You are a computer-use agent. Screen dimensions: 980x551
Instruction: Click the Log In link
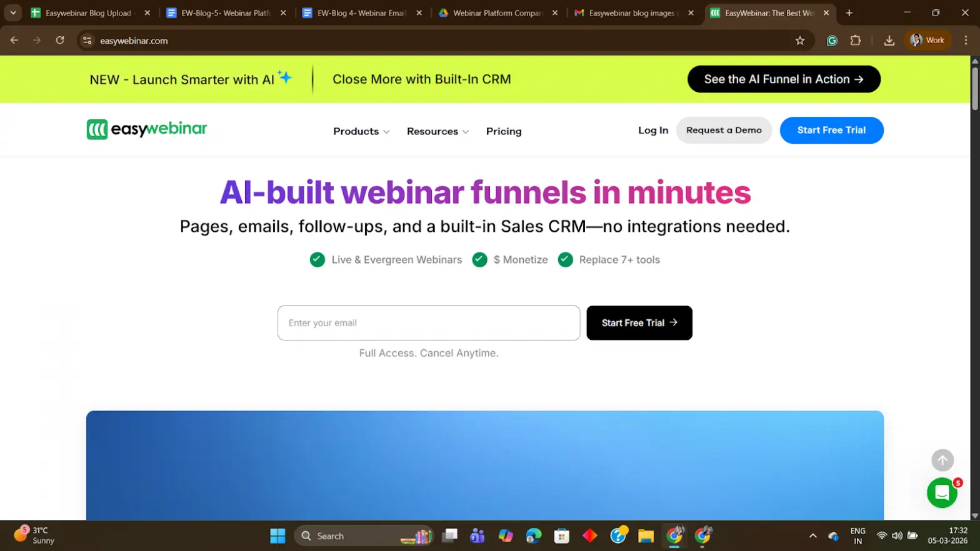[653, 130]
